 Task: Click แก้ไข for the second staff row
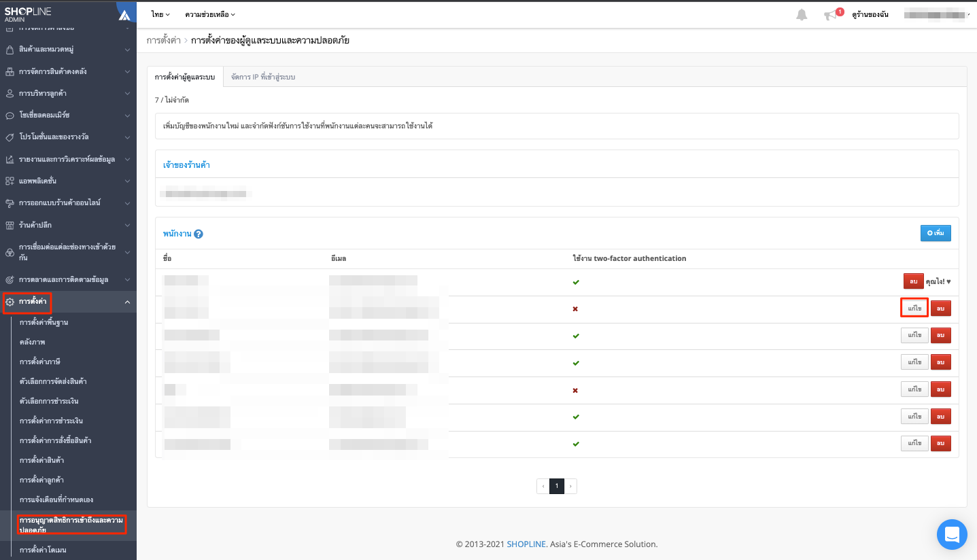pyautogui.click(x=914, y=308)
